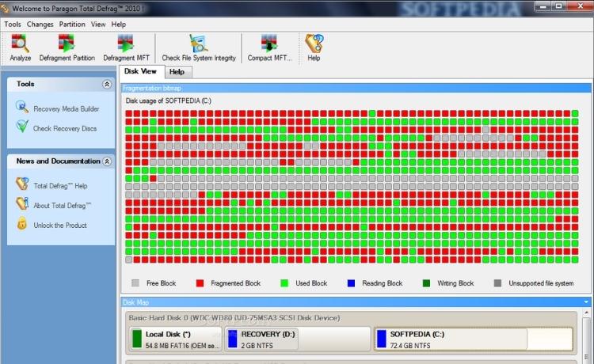594x364 pixels.
Task: Click the Recovery Media Builder icon
Action: pyautogui.click(x=22, y=107)
